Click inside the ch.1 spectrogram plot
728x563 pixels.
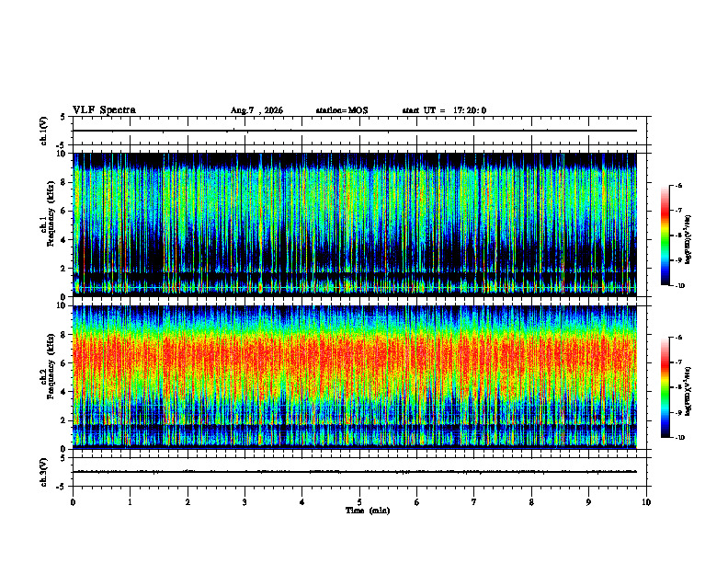[x=355, y=224]
